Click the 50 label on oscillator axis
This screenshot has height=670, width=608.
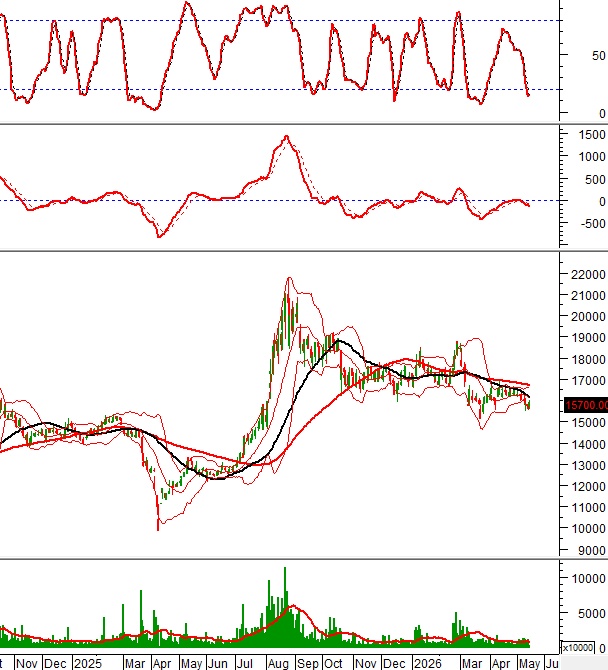[599, 56]
